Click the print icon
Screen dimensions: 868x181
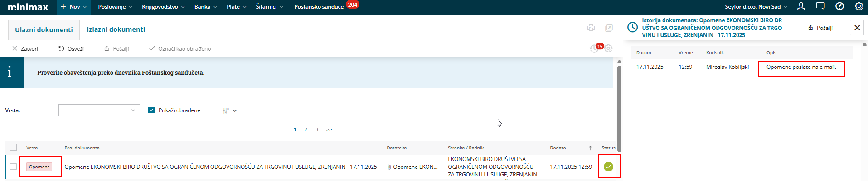(x=591, y=28)
